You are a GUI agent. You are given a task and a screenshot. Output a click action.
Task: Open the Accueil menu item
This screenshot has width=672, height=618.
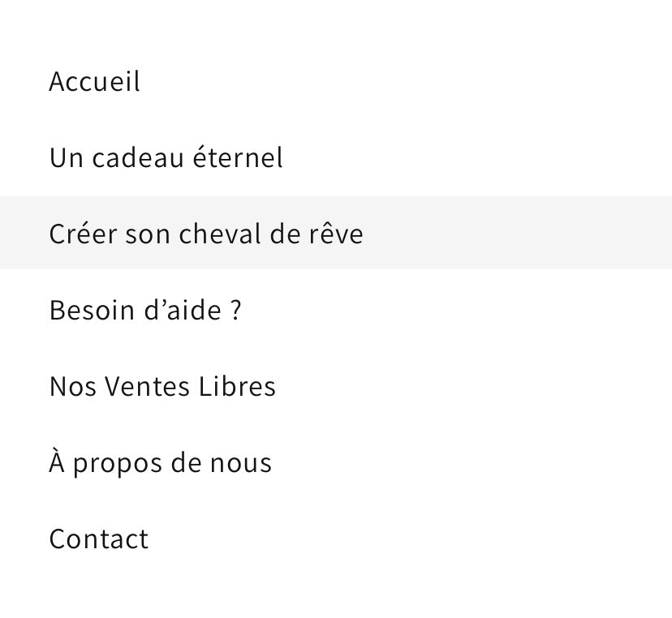[94, 81]
